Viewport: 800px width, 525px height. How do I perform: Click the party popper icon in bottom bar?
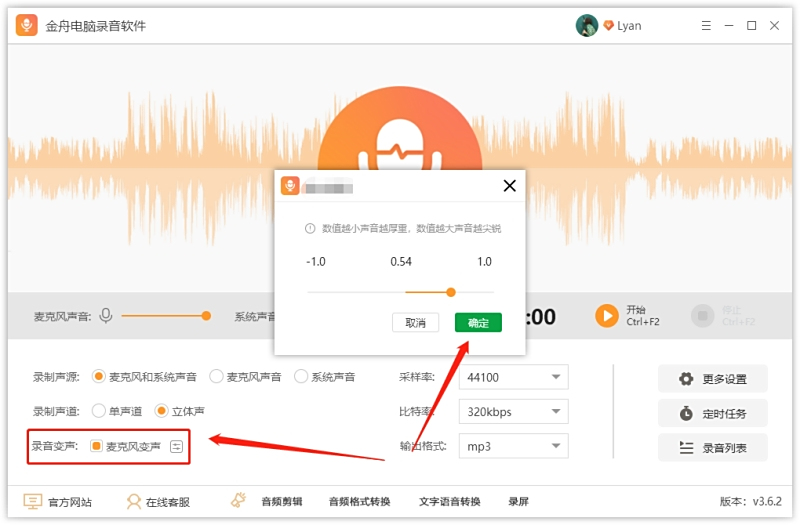coord(238,500)
